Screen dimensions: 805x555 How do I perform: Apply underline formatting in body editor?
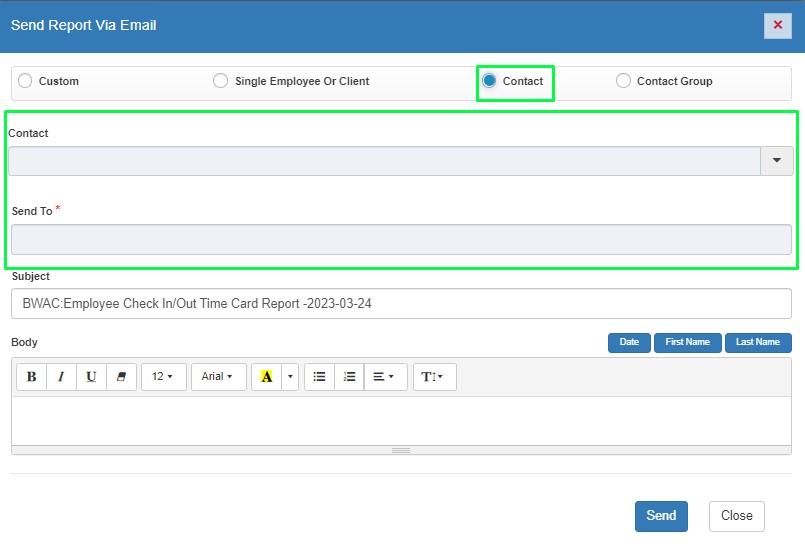point(91,377)
